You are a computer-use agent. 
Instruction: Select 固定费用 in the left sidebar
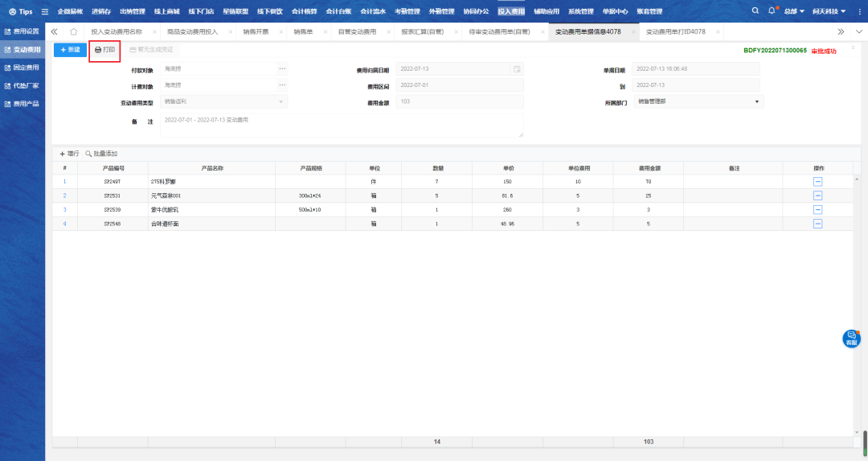click(26, 68)
